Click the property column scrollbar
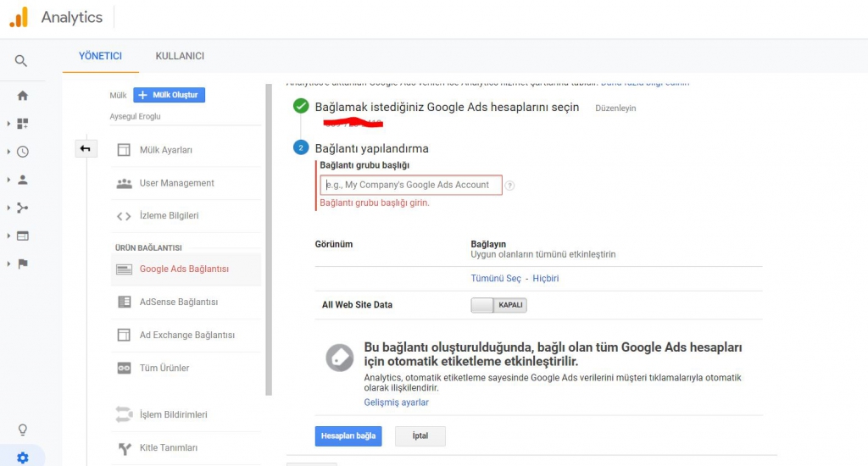The height and width of the screenshot is (466, 868). [x=269, y=240]
